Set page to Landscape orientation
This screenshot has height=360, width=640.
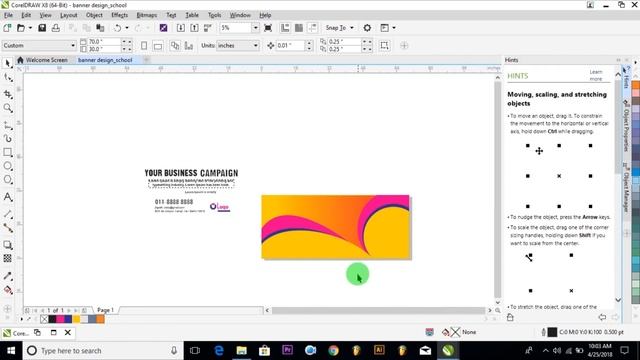click(x=158, y=45)
